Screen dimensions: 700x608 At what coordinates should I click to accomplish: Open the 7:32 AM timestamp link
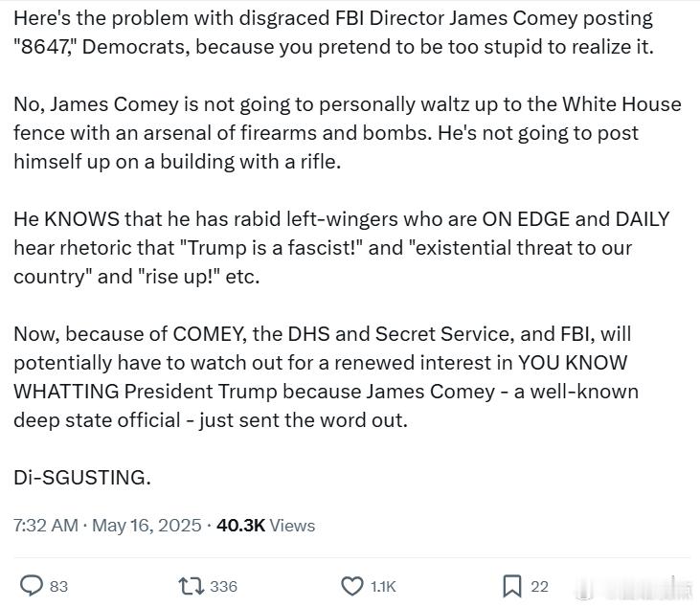pos(46,526)
